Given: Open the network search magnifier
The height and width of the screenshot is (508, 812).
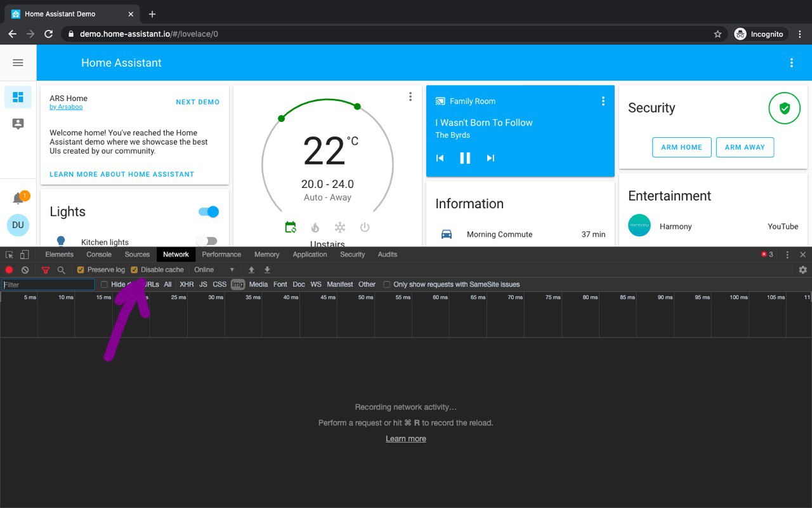Looking at the screenshot, I should [61, 270].
